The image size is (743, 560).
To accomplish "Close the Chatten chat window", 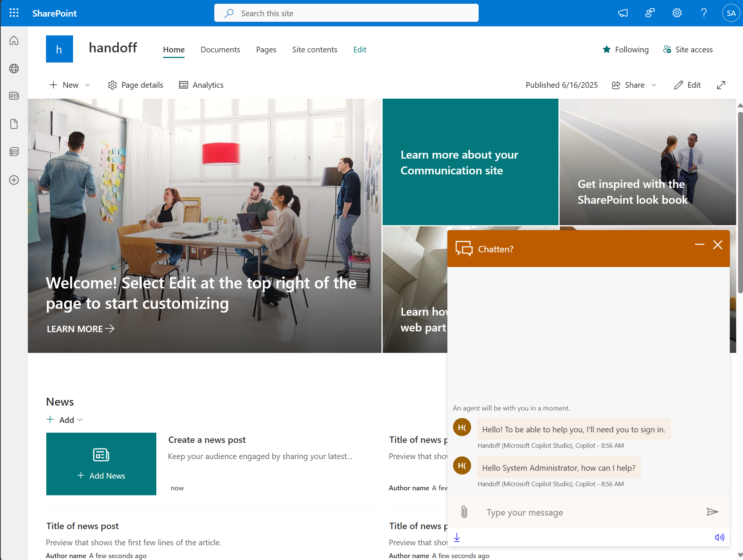I will [718, 245].
